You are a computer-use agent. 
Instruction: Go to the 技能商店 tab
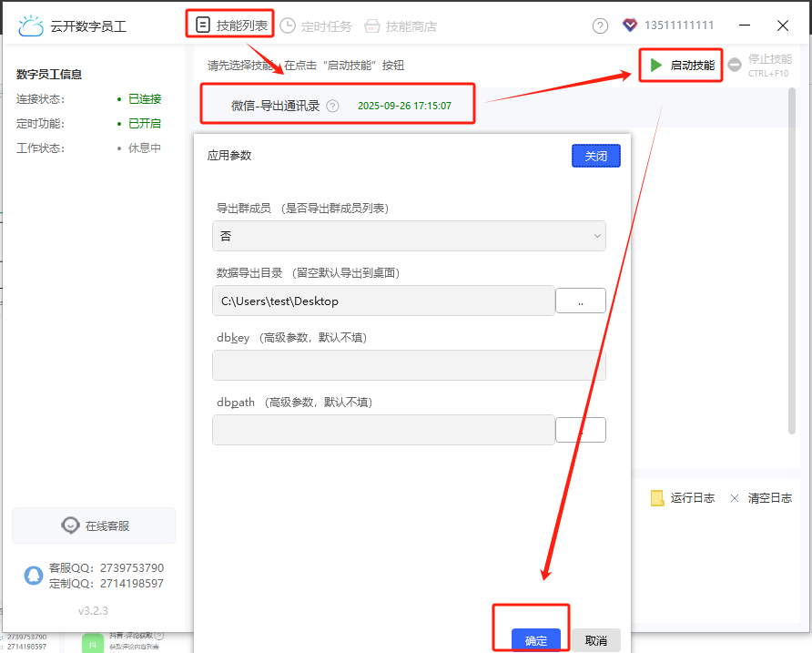[x=401, y=26]
